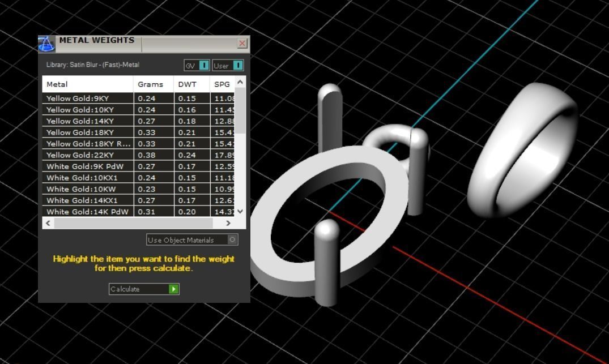This screenshot has width=609, height=364.
Task: Click the Metal Weights panel logo icon
Action: click(x=46, y=44)
